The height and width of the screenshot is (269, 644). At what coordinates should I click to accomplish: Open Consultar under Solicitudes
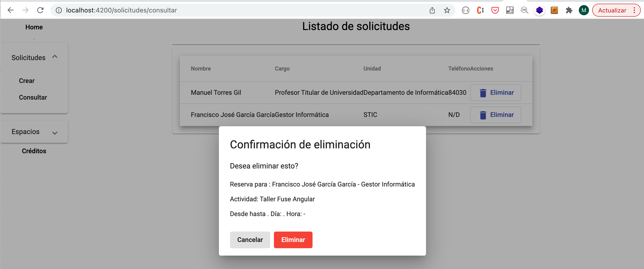tap(33, 98)
